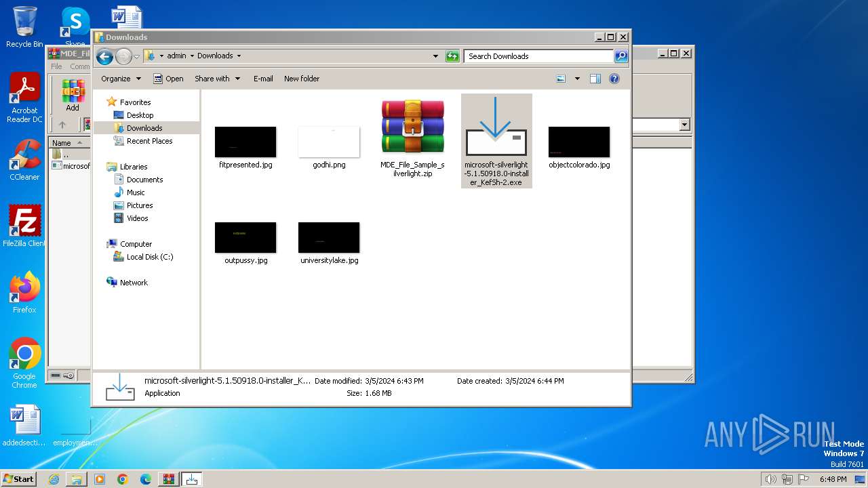This screenshot has height=488, width=868.
Task: Open FileZilla Client shortcut
Action: [x=24, y=226]
